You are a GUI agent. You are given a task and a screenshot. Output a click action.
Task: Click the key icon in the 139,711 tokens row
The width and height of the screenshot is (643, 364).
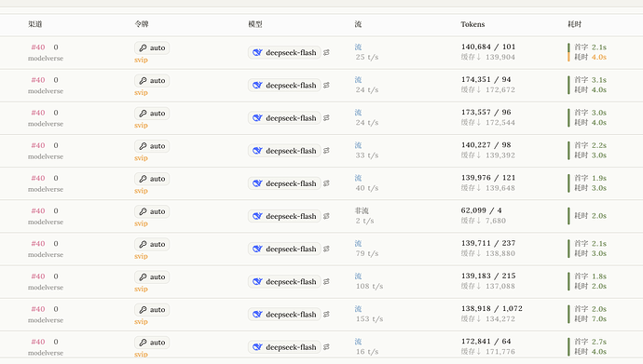(x=143, y=245)
